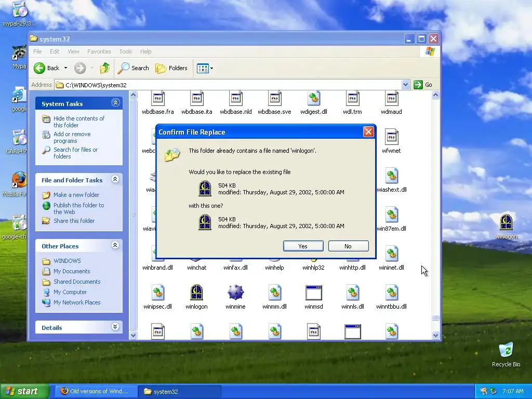Click the Up folder toolbar icon

click(105, 68)
